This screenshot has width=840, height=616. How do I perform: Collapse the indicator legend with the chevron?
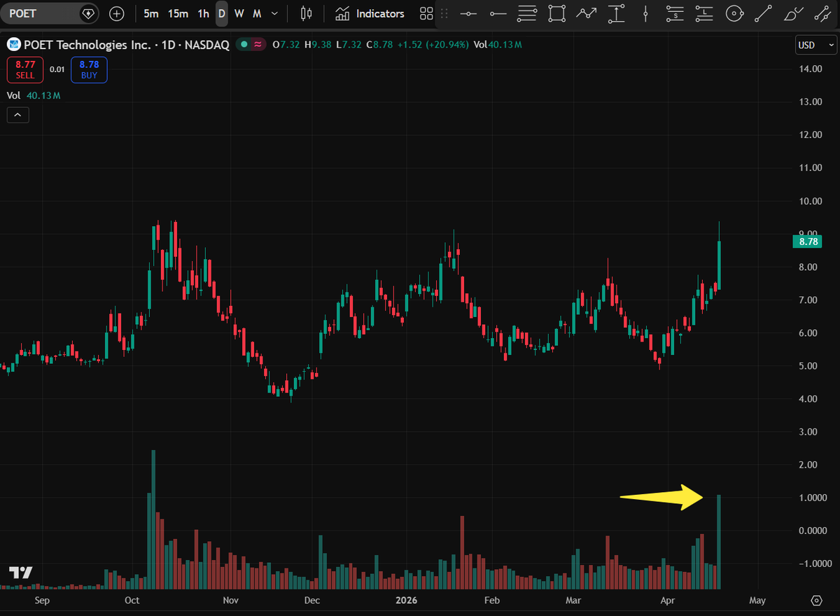[x=18, y=114]
